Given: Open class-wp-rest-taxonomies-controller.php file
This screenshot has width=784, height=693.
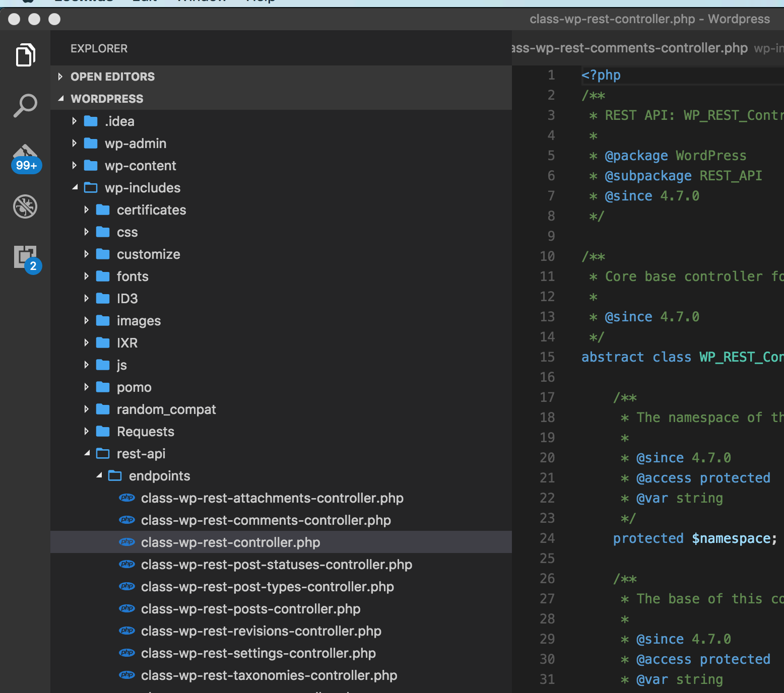Looking at the screenshot, I should click(269, 675).
